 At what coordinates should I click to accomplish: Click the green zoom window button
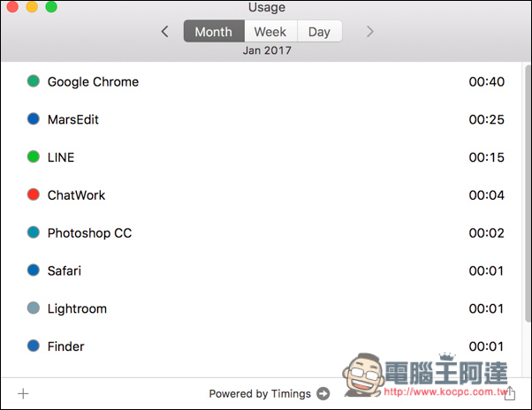tap(51, 6)
